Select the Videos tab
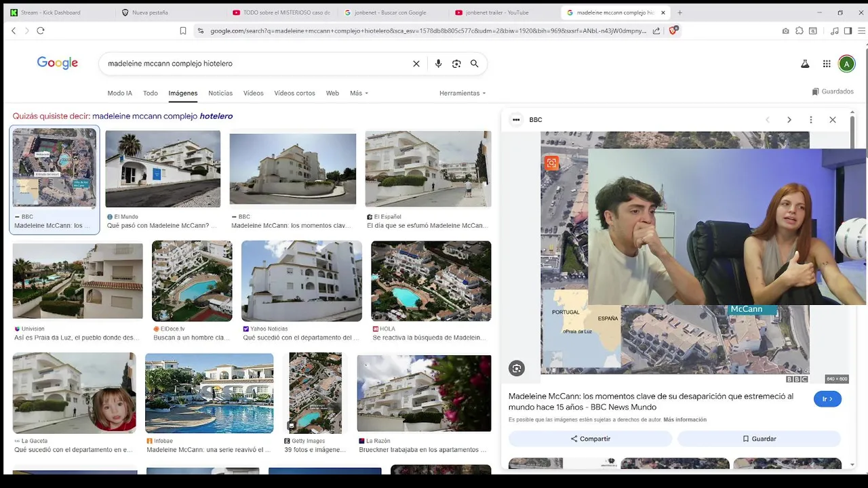Screen dimensions: 868x488 coord(254,93)
